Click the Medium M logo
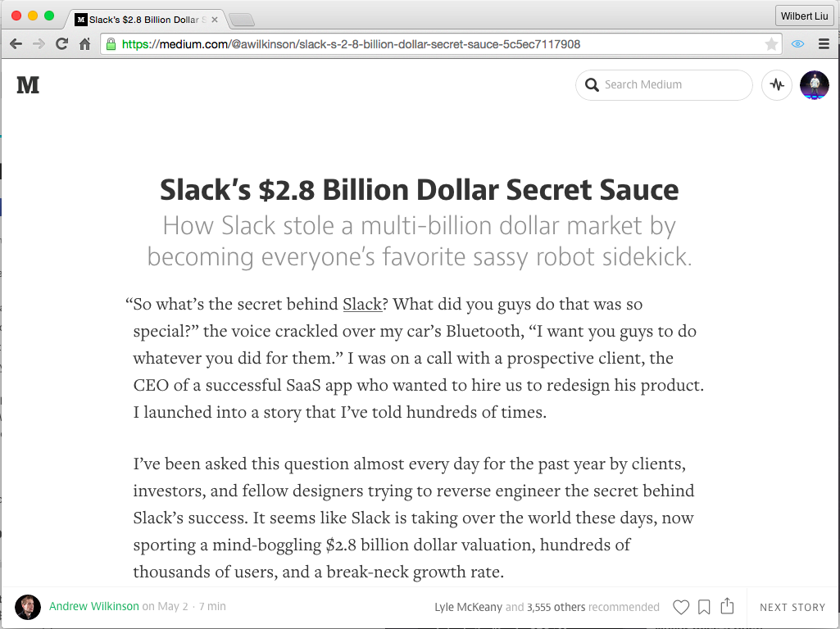Image resolution: width=840 pixels, height=629 pixels. [x=28, y=85]
